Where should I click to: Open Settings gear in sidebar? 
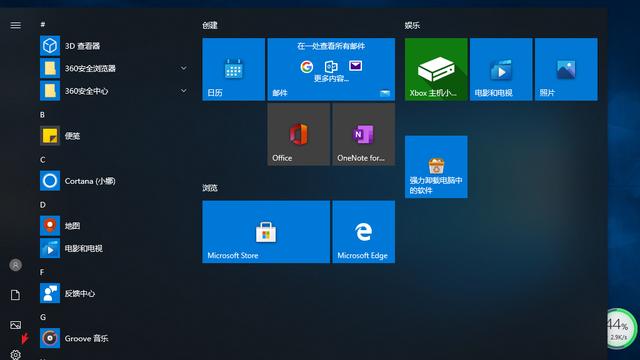tap(16, 354)
